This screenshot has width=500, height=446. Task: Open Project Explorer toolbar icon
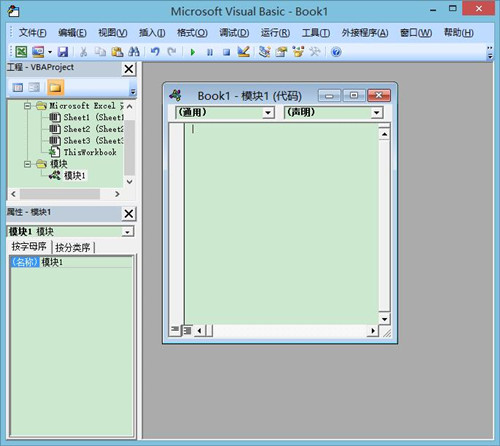click(x=265, y=52)
